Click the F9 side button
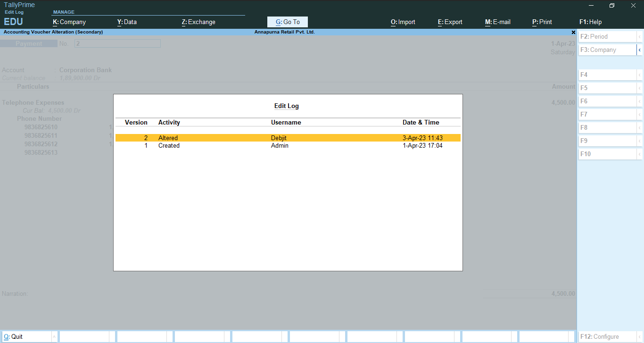The height and width of the screenshot is (343, 644). tap(607, 141)
